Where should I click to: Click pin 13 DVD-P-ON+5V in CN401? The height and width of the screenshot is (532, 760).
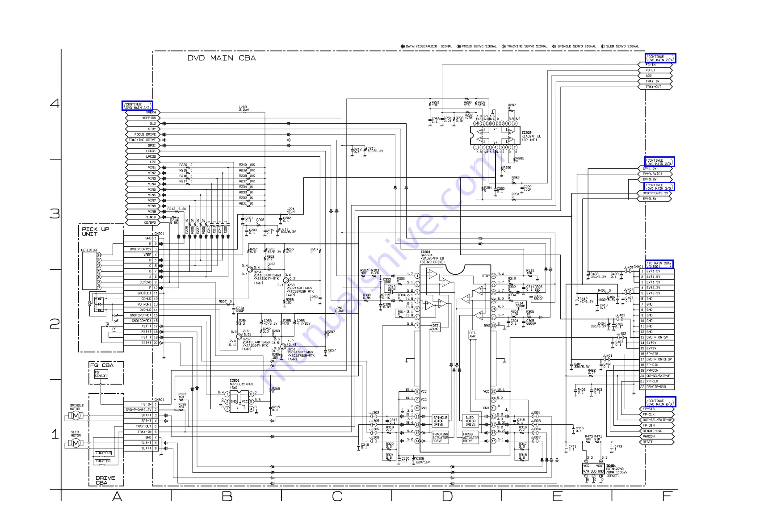[657, 337]
